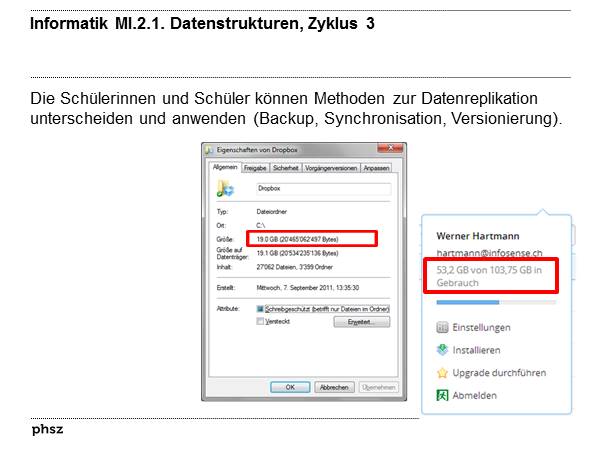This screenshot has height=450, width=600.
Task: Click the Erweitert button
Action: [362, 322]
